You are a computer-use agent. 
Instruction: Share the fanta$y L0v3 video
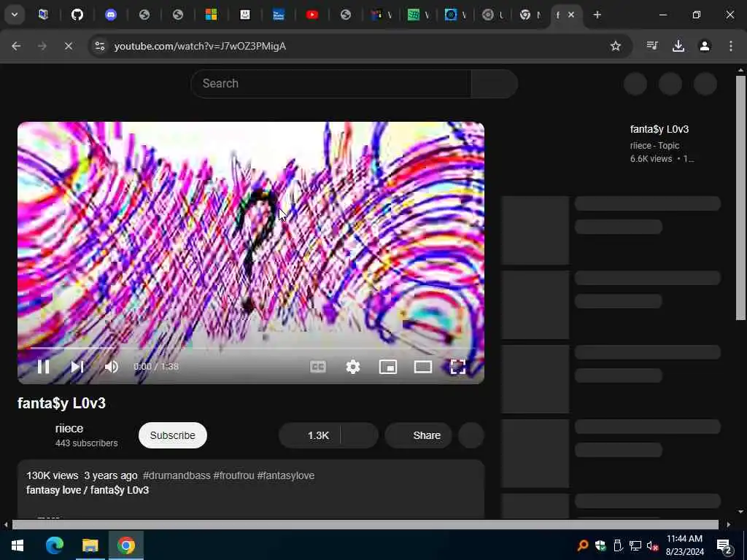[418, 435]
